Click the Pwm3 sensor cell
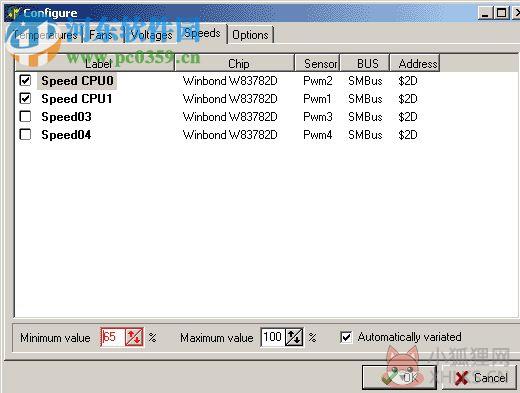 318,117
